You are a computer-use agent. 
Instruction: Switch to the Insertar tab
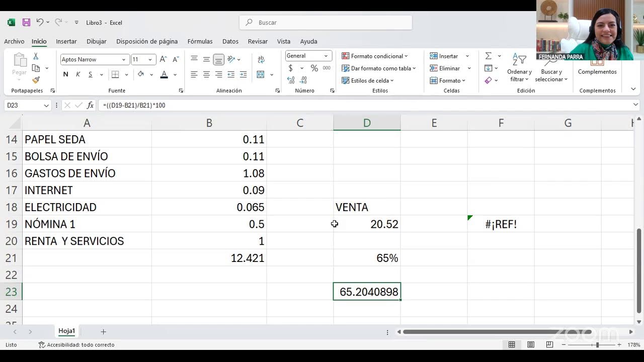tap(66, 41)
